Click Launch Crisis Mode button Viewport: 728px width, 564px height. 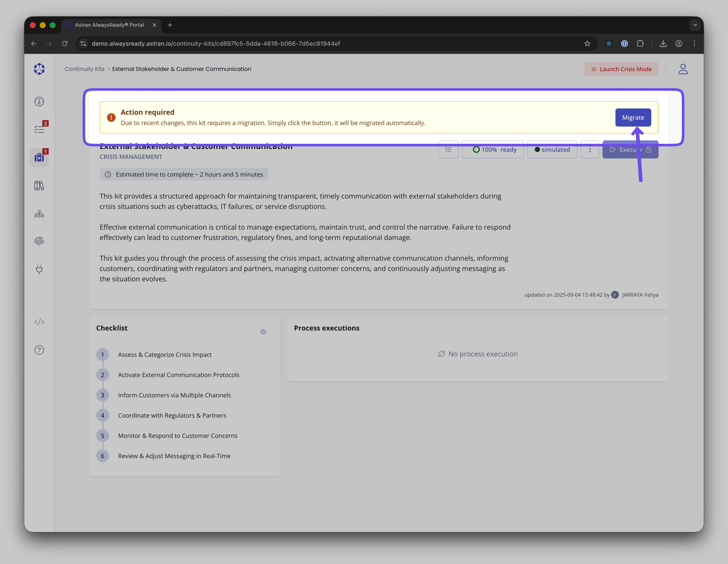click(x=621, y=69)
